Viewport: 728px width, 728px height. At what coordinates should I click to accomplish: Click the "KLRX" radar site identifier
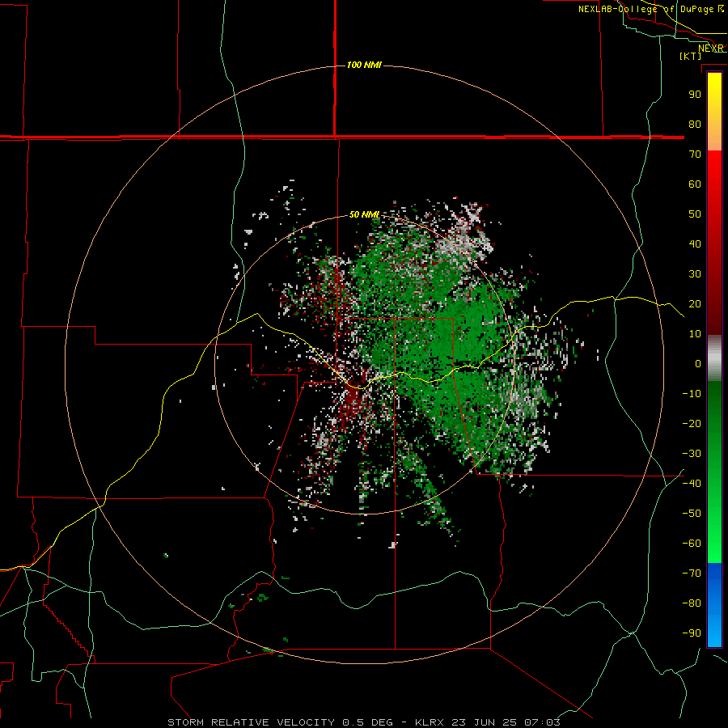(x=430, y=722)
